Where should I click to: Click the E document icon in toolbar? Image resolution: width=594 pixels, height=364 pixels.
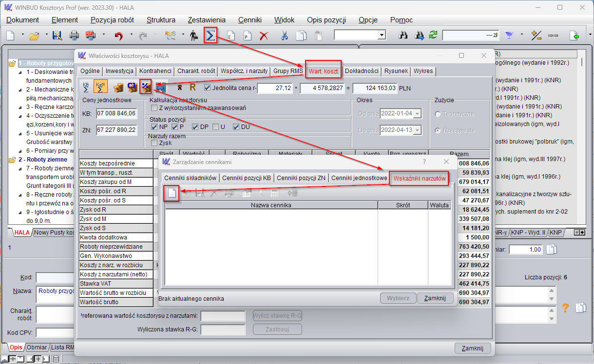231,35
